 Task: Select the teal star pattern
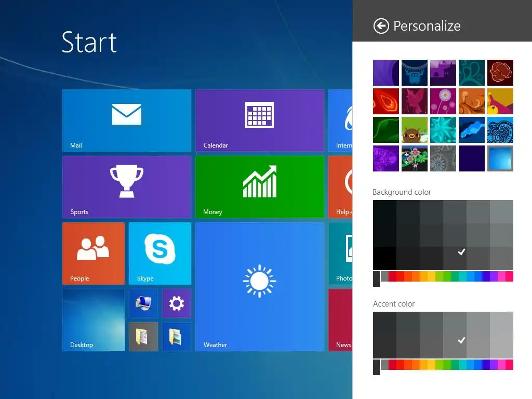[443, 130]
